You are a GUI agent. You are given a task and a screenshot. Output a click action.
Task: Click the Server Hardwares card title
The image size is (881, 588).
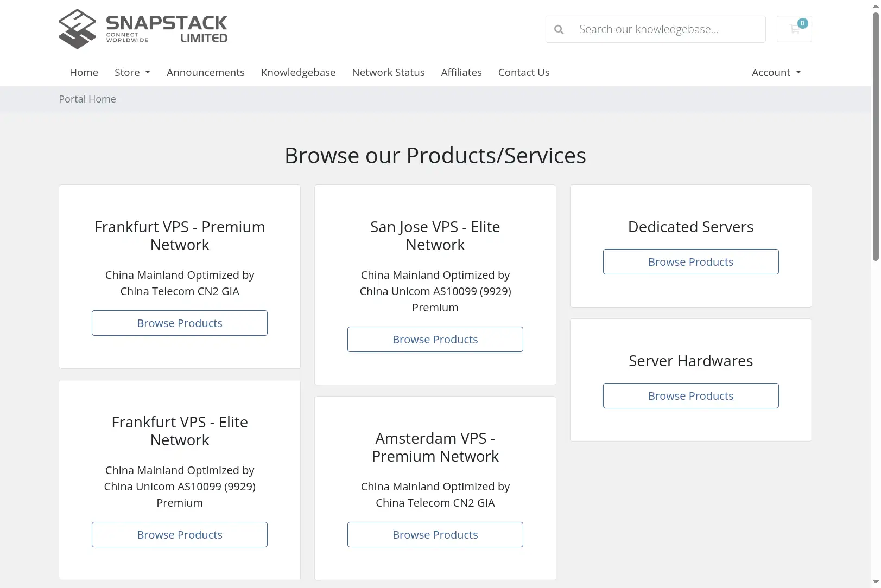(691, 361)
